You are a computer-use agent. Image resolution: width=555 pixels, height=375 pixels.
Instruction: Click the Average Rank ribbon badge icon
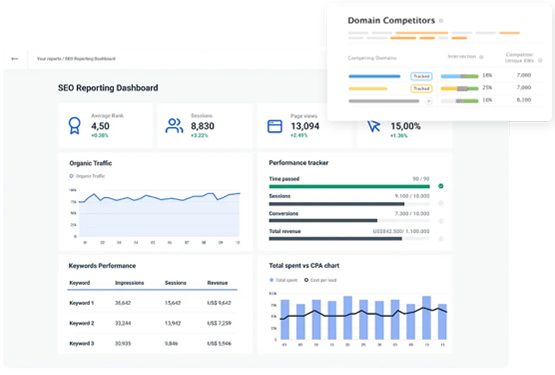74,126
